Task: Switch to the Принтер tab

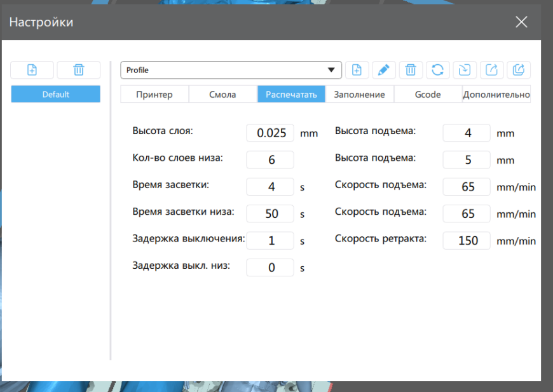Action: (154, 95)
